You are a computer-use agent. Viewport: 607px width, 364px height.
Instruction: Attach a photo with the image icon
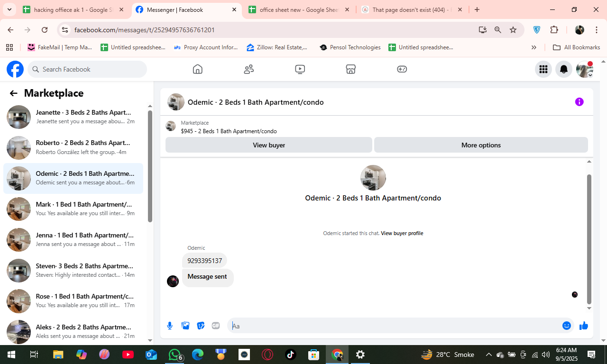tap(185, 326)
